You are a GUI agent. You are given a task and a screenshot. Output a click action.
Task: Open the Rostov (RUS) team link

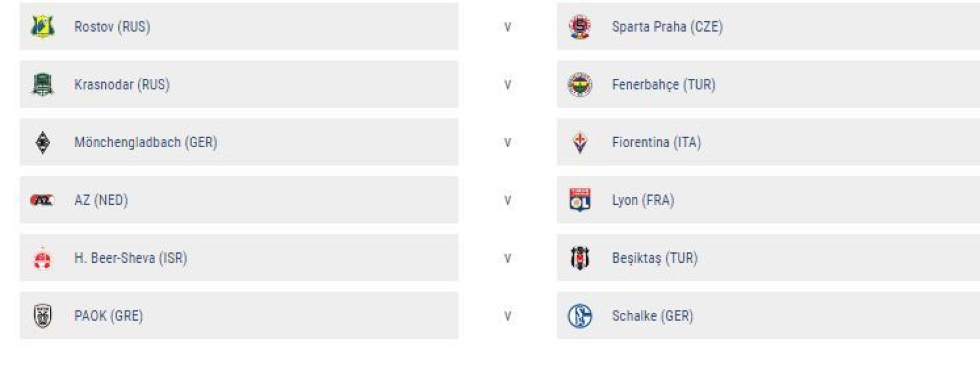click(x=112, y=26)
